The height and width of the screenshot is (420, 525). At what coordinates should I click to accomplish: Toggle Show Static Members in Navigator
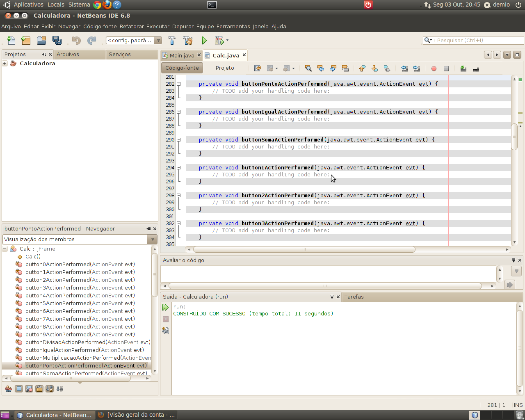pyautogui.click(x=29, y=388)
